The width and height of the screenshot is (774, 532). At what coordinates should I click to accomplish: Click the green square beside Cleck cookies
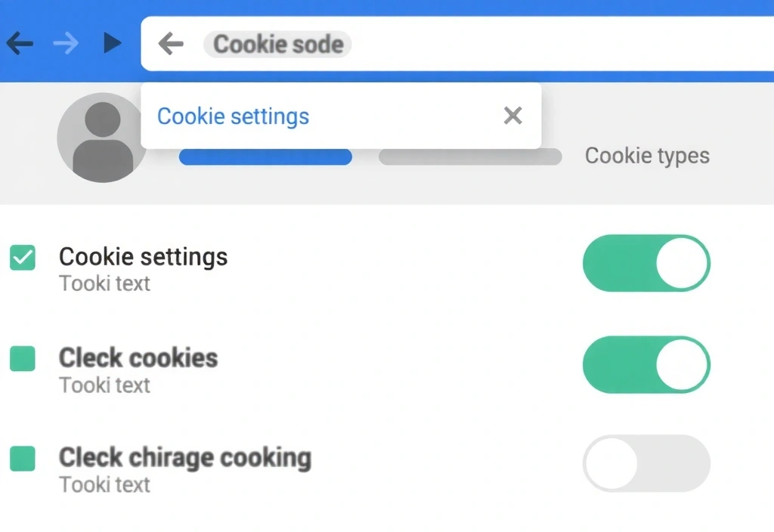(22, 359)
